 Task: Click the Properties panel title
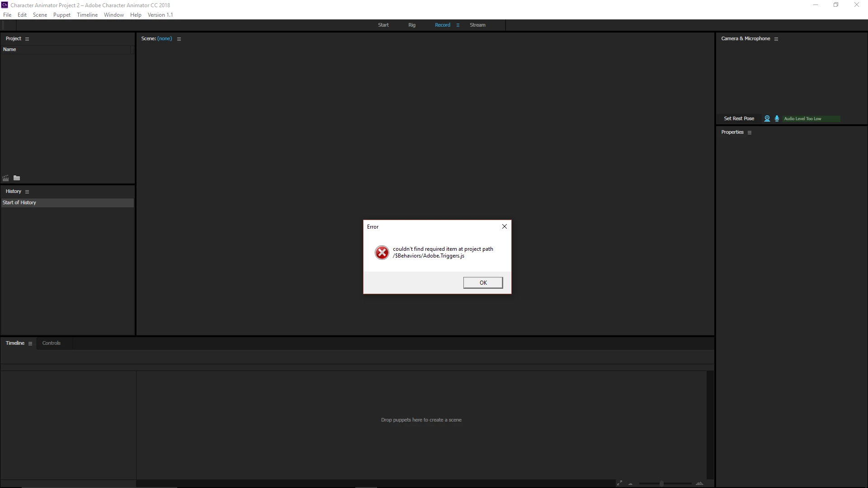pyautogui.click(x=732, y=132)
